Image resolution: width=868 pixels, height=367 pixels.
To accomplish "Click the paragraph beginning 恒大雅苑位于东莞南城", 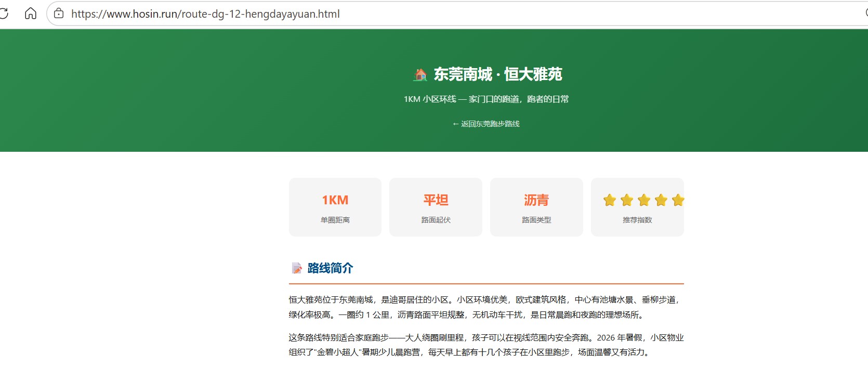I will pyautogui.click(x=486, y=307).
